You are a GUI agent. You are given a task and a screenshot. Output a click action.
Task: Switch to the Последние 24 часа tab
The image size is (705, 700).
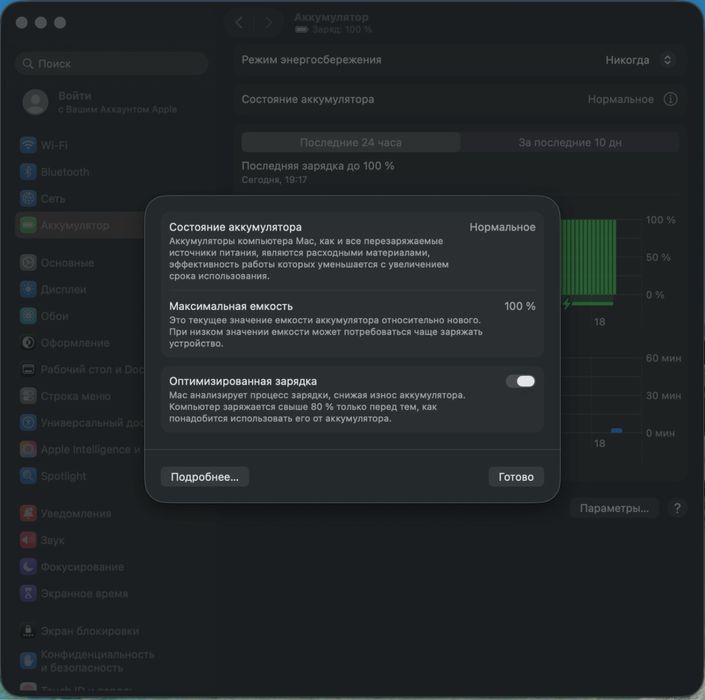click(351, 143)
